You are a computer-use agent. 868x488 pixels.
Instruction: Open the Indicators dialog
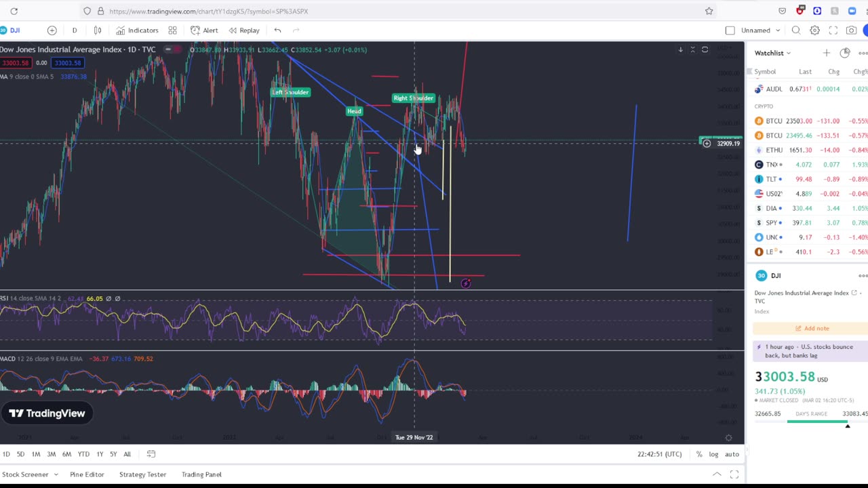point(137,30)
